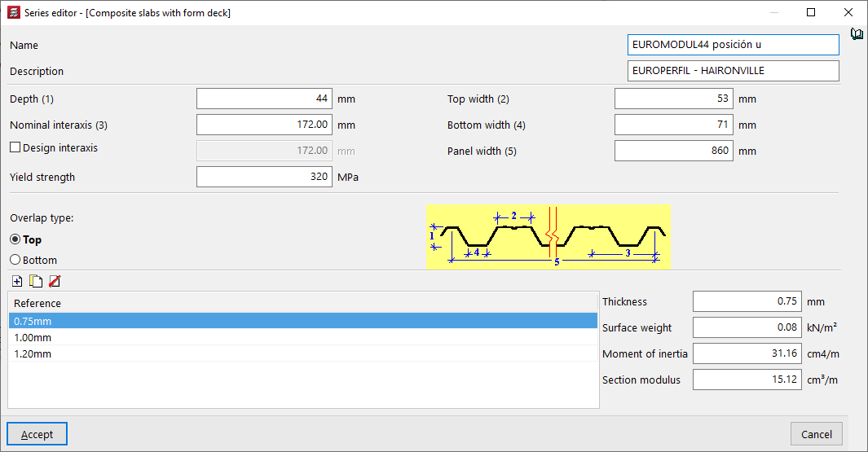Click the Name input field

coord(733,45)
